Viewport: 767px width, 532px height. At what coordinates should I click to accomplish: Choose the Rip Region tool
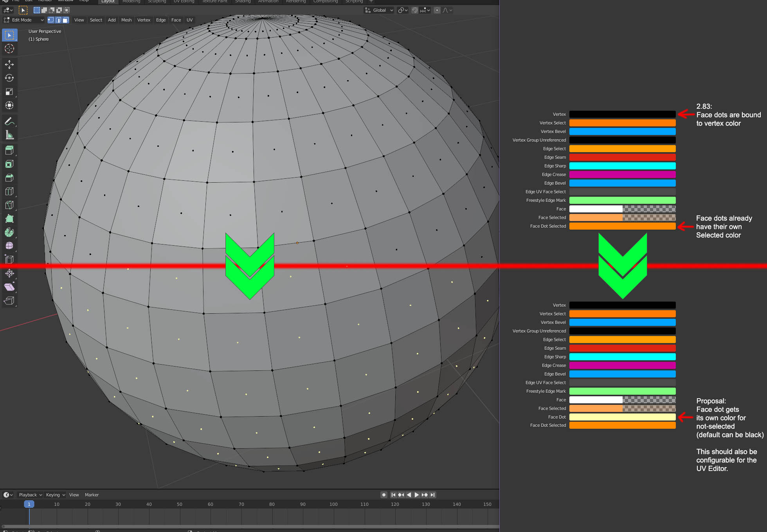pos(9,300)
